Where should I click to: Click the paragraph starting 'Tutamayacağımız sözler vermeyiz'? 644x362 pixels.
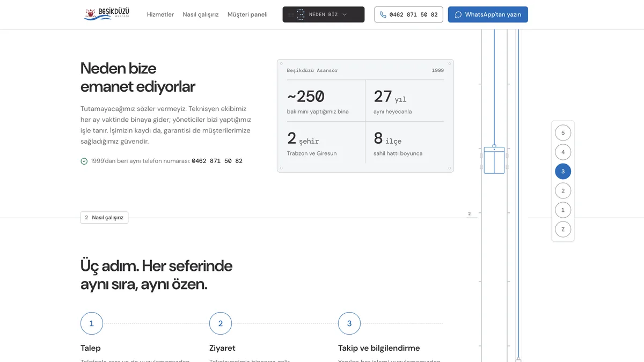point(166,125)
